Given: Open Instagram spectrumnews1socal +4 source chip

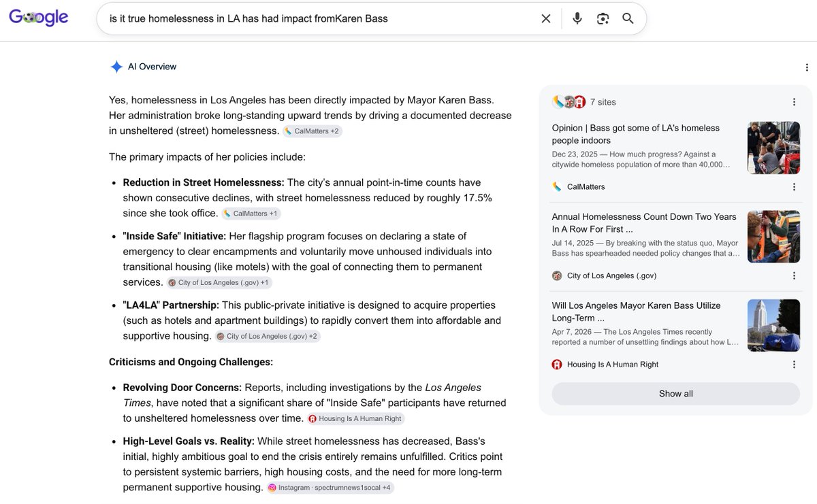Looking at the screenshot, I should pos(330,488).
